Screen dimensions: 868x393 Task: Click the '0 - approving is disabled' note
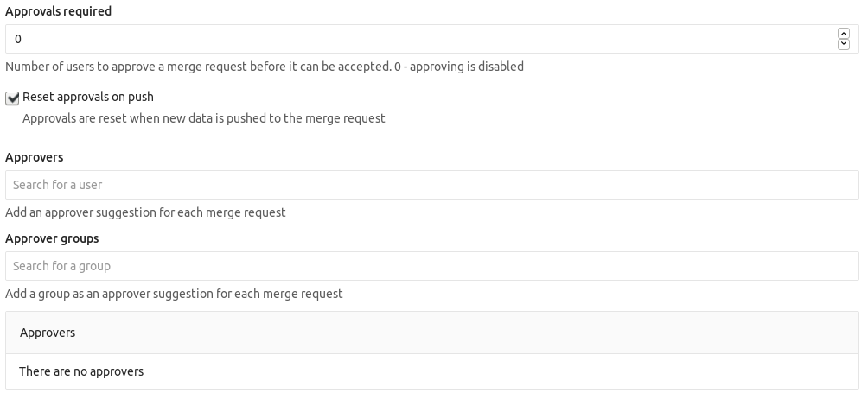459,67
